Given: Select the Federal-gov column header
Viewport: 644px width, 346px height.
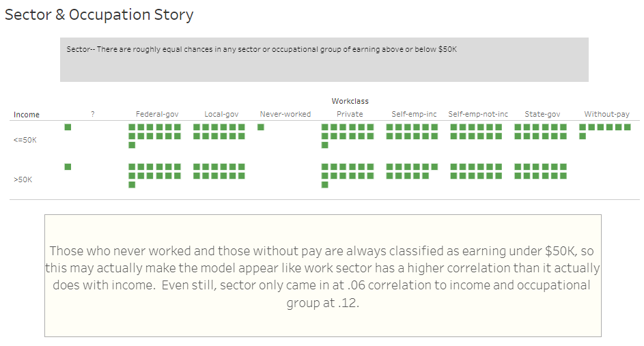Looking at the screenshot, I should 157,115.
